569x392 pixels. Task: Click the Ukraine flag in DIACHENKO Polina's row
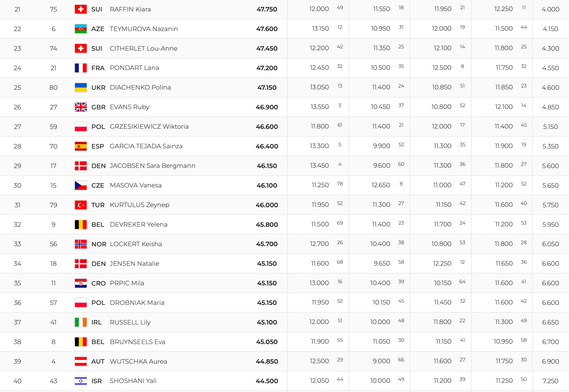tap(81, 88)
